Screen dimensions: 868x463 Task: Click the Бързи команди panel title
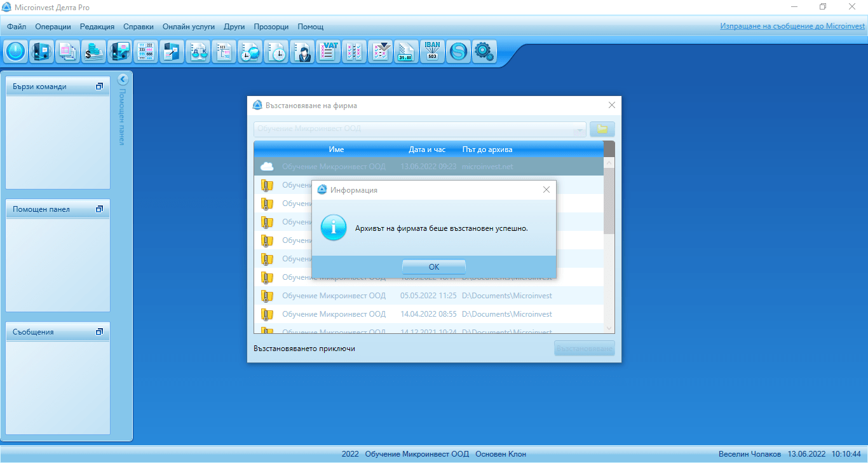point(39,86)
